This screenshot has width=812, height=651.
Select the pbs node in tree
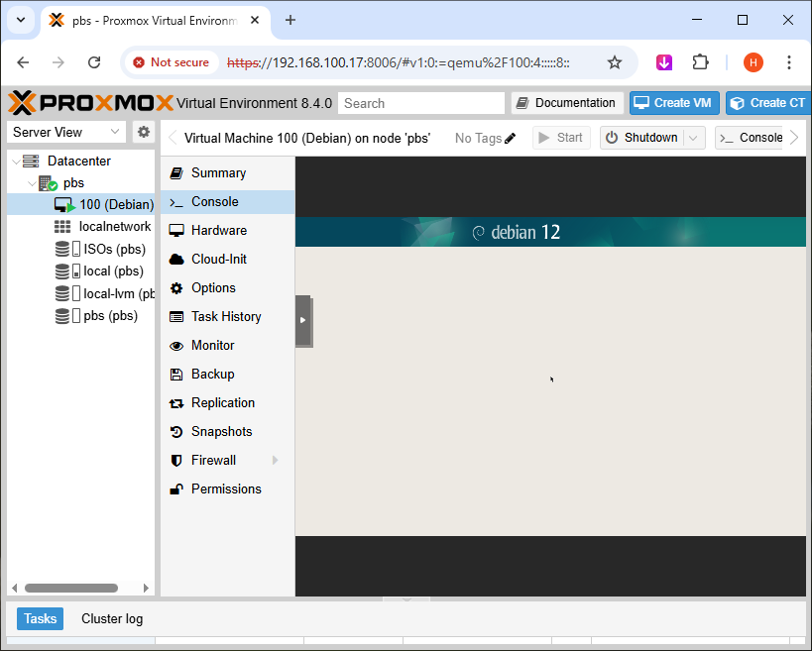point(73,183)
